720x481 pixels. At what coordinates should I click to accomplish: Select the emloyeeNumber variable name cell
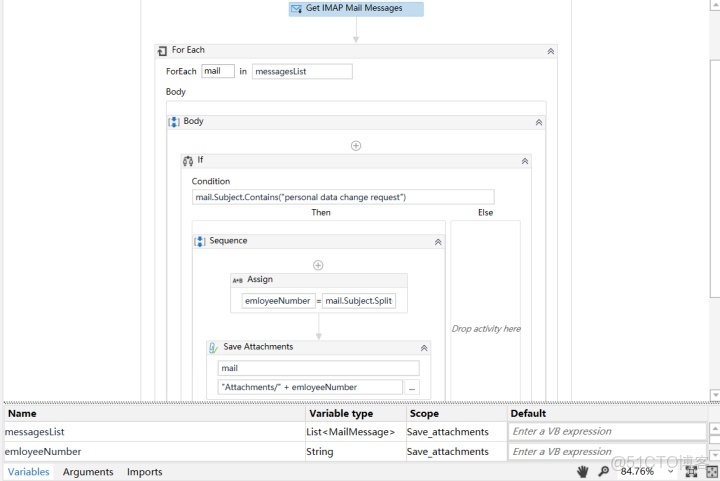(154, 452)
